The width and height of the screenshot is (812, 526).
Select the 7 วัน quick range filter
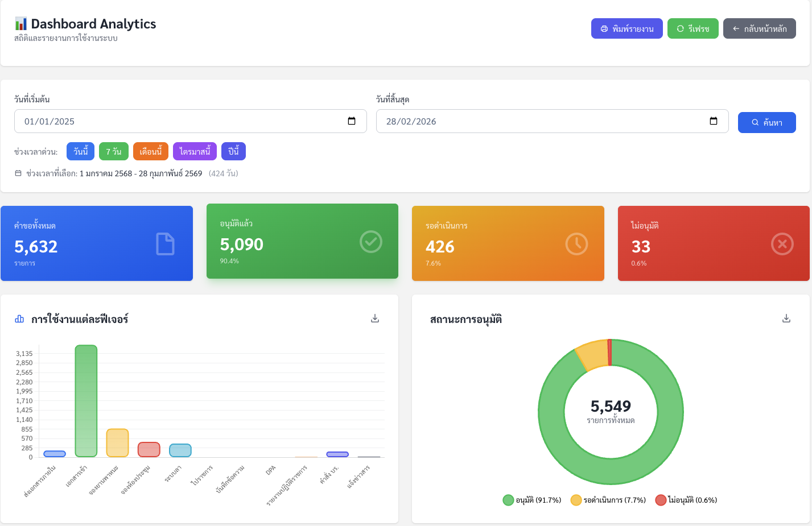tap(114, 151)
